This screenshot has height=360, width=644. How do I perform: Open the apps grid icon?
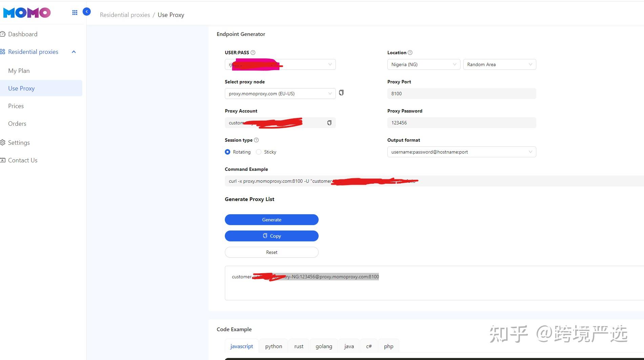pos(75,13)
